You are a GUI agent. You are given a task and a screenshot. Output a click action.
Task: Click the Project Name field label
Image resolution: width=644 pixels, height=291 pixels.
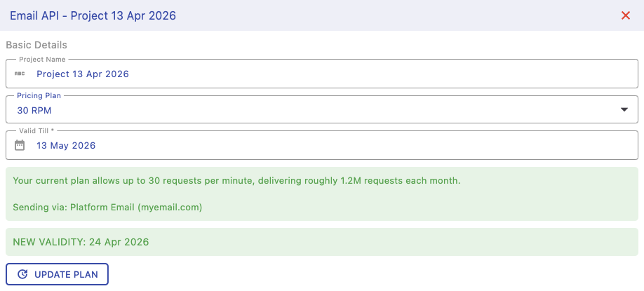coord(42,60)
